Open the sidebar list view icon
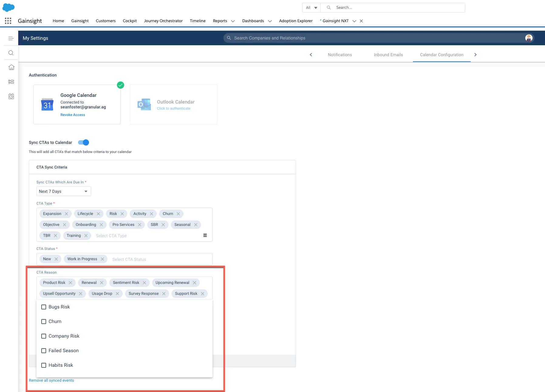Screen dimensions: 545x392 coord(11,82)
